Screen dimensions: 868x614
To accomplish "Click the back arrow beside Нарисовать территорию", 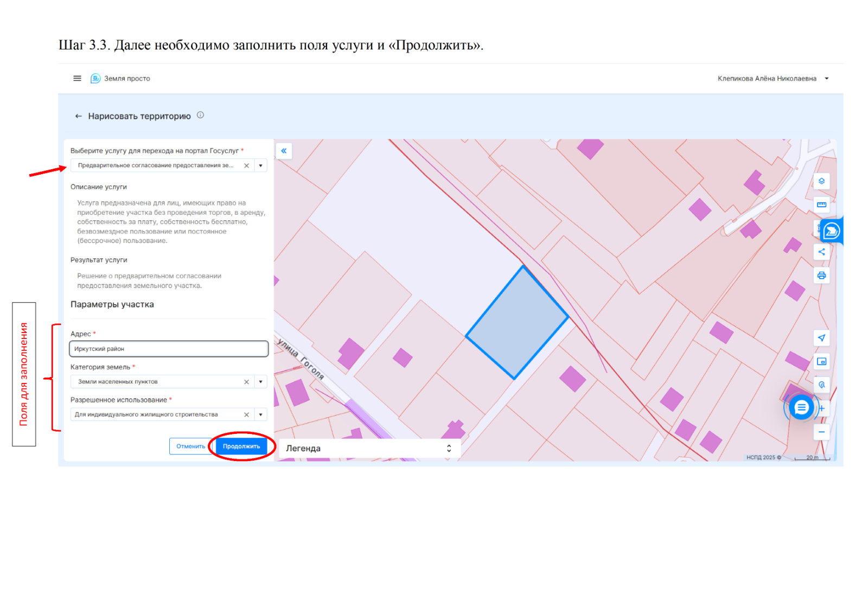I will point(78,116).
